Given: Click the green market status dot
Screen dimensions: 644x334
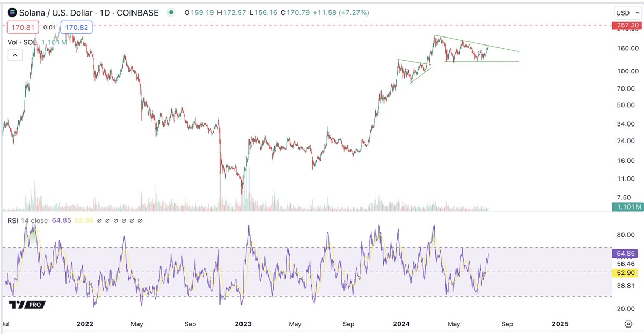Looking at the screenshot, I should pyautogui.click(x=171, y=12).
